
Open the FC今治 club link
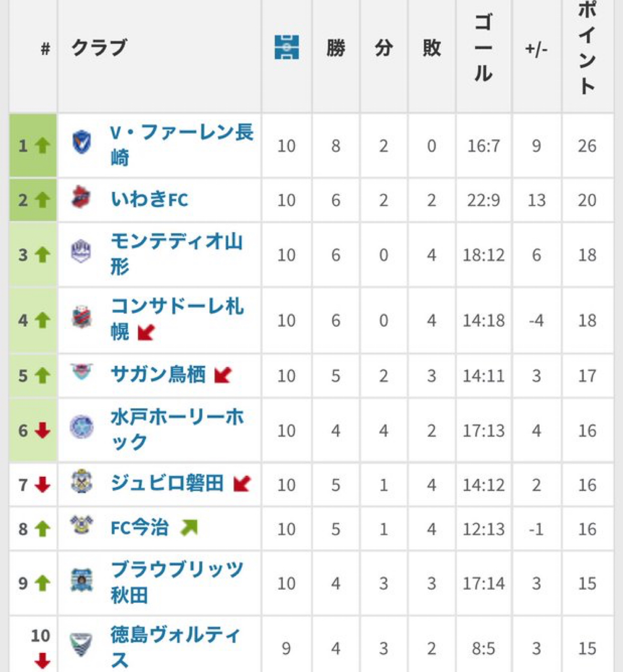(x=140, y=528)
